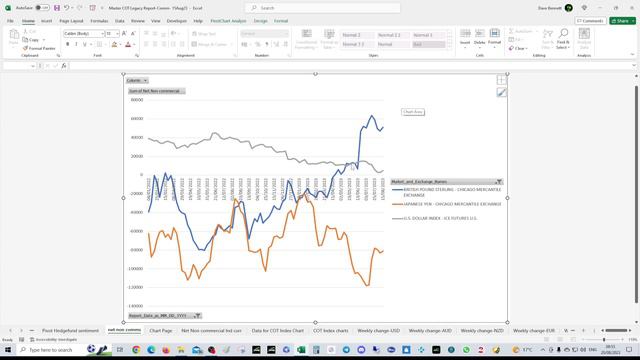Click the Copy button in Clipboard group
Screen dimensions: 640x360
31,40
